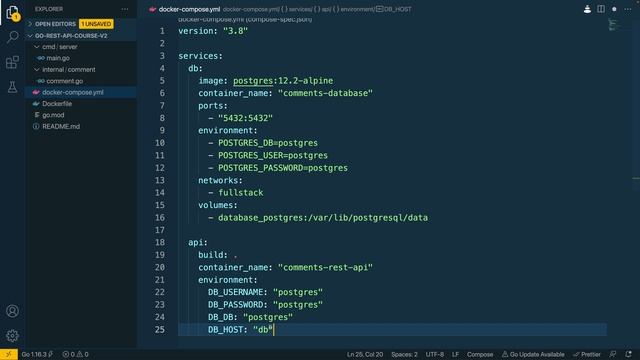Open main.go in the file tree
This screenshot has width=640, height=360.
58,58
